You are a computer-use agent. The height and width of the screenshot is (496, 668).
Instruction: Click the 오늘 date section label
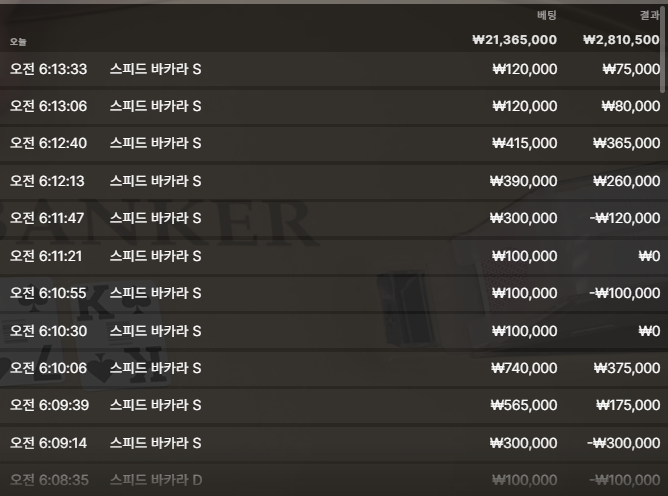pyautogui.click(x=18, y=41)
